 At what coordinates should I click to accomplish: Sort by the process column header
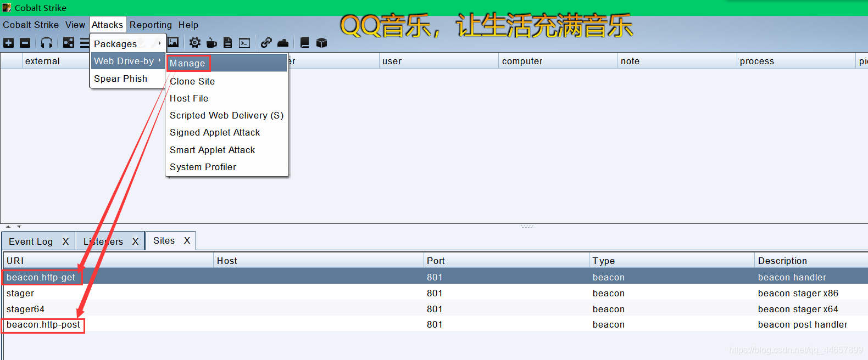(796, 61)
